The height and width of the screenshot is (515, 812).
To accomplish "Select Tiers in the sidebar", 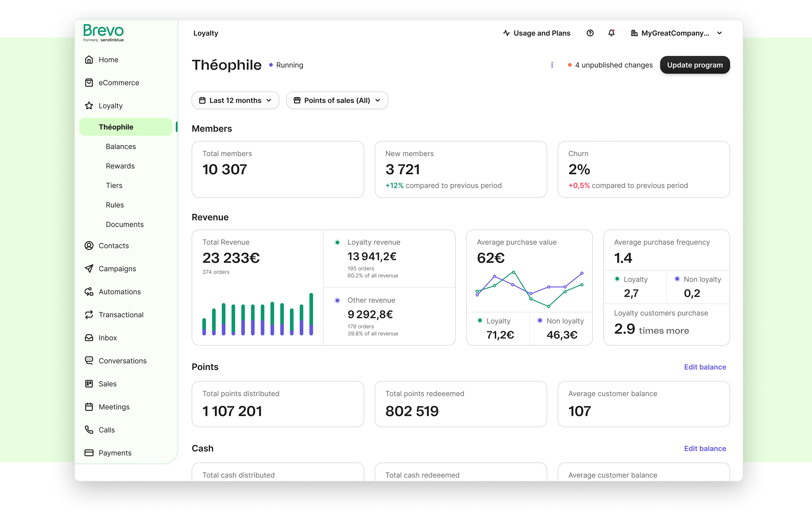I will point(114,186).
